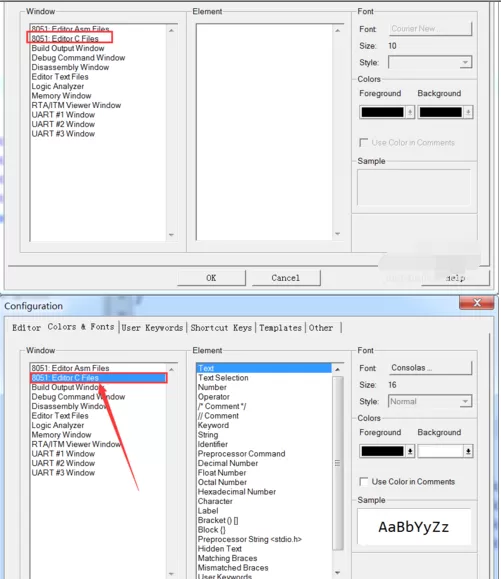This screenshot has width=501, height=579.
Task: Select 8051: Editor C Files in lower dialog
Action: click(x=99, y=378)
